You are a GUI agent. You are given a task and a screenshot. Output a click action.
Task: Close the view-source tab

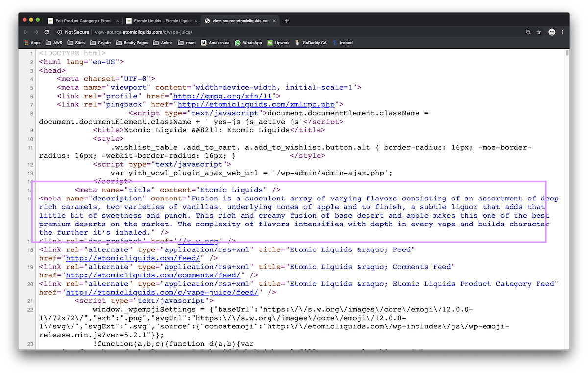click(x=275, y=21)
